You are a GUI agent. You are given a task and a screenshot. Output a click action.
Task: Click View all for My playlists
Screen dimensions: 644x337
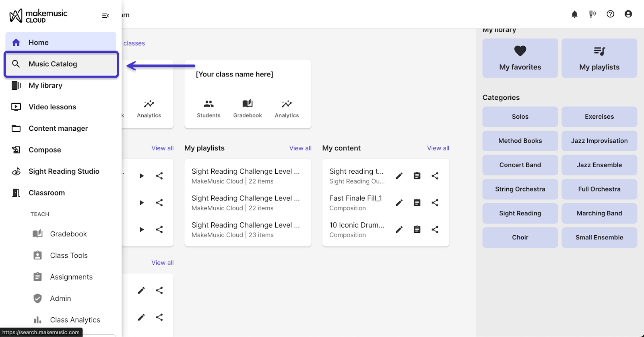click(x=300, y=148)
